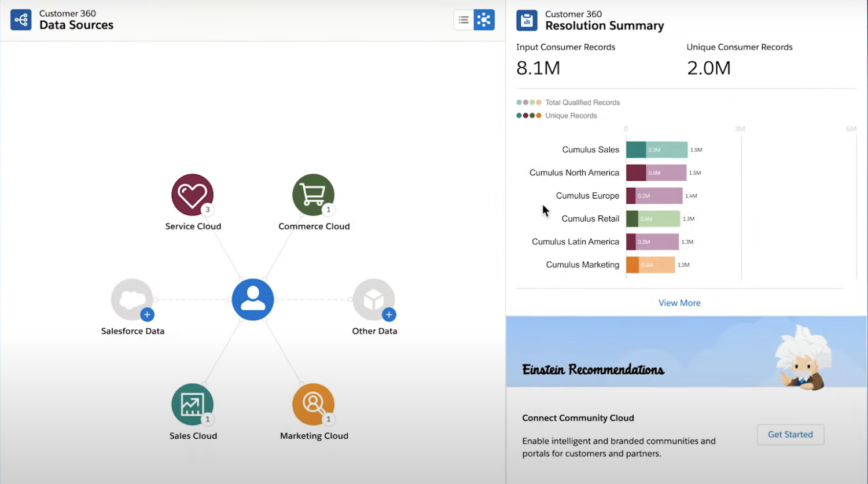Click the Service Cloud heart icon
868x484 pixels.
tap(192, 195)
